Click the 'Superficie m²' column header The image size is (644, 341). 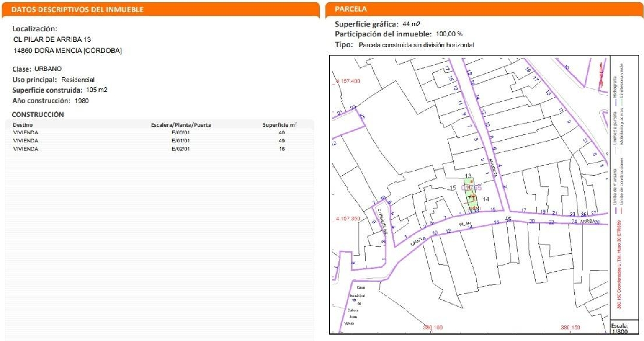coord(280,125)
